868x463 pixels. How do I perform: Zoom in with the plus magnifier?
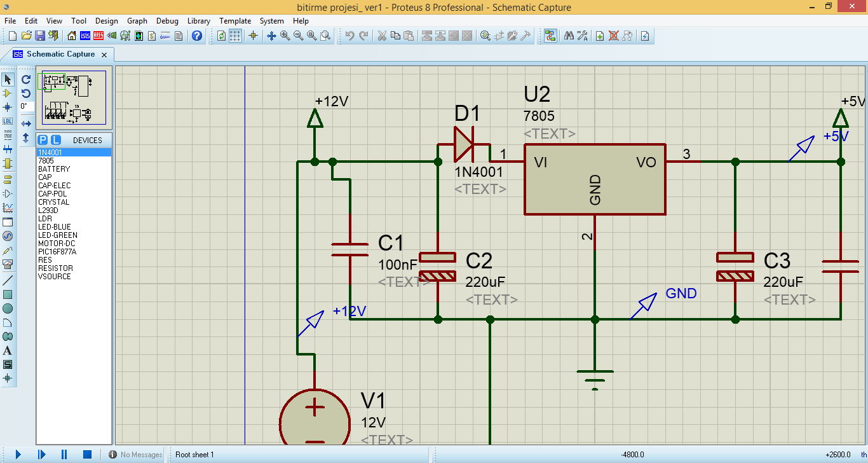click(x=285, y=36)
